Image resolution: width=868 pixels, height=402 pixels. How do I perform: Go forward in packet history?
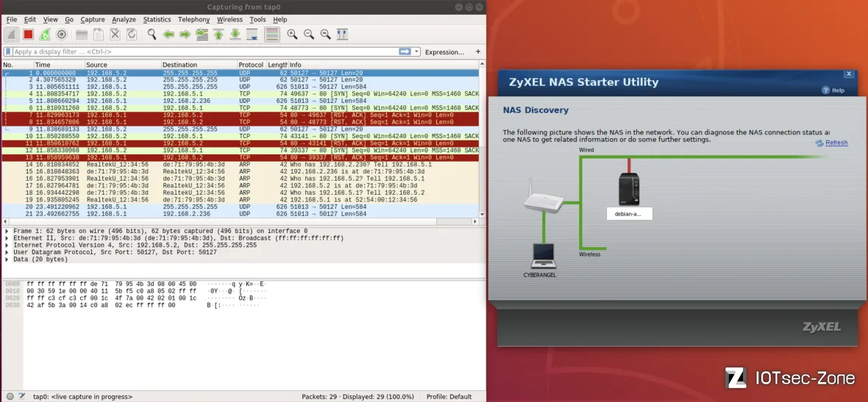point(185,35)
